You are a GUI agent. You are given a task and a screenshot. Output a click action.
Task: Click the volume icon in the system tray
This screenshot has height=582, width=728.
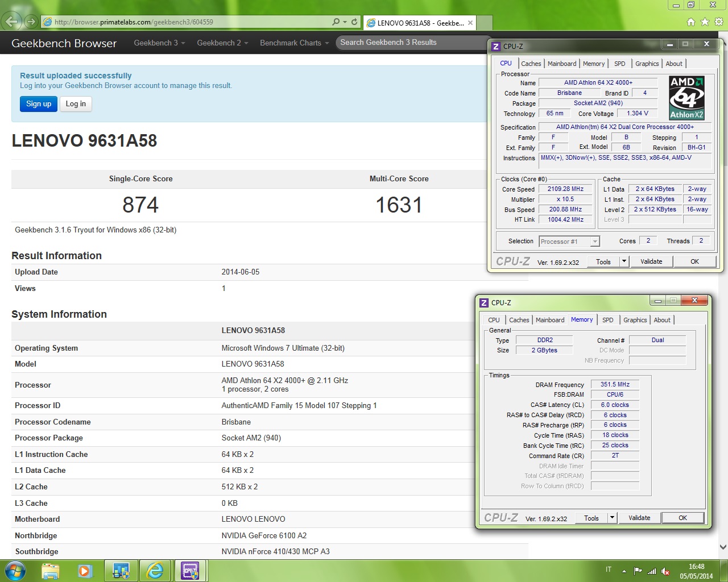coord(665,571)
